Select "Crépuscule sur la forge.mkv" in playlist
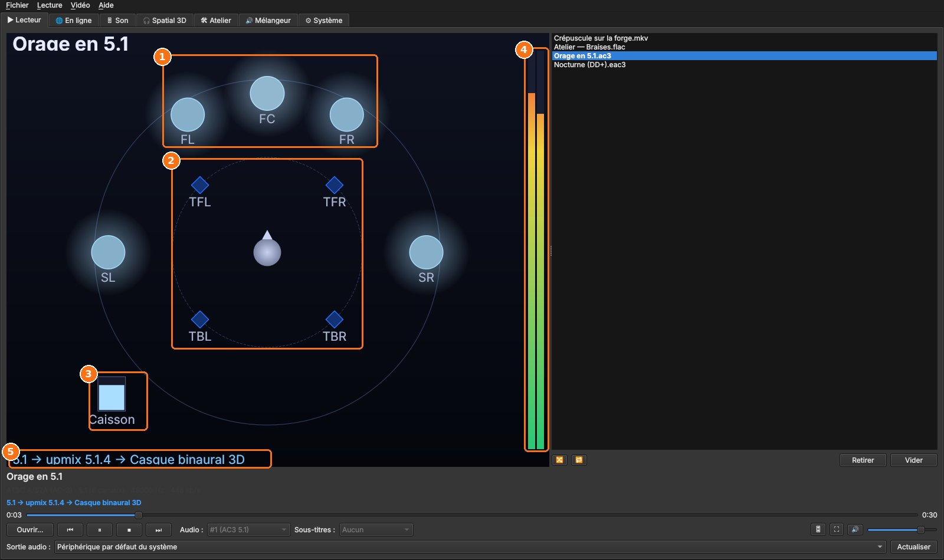The width and height of the screenshot is (944, 560). 745,38
